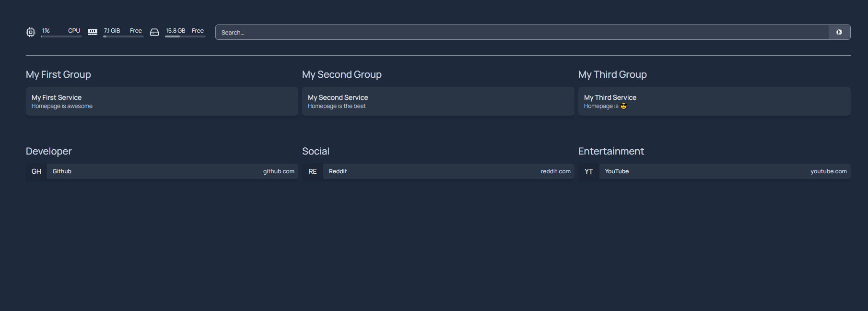Click the CPU usage progress bar
This screenshot has width=868, height=311.
(x=61, y=36)
